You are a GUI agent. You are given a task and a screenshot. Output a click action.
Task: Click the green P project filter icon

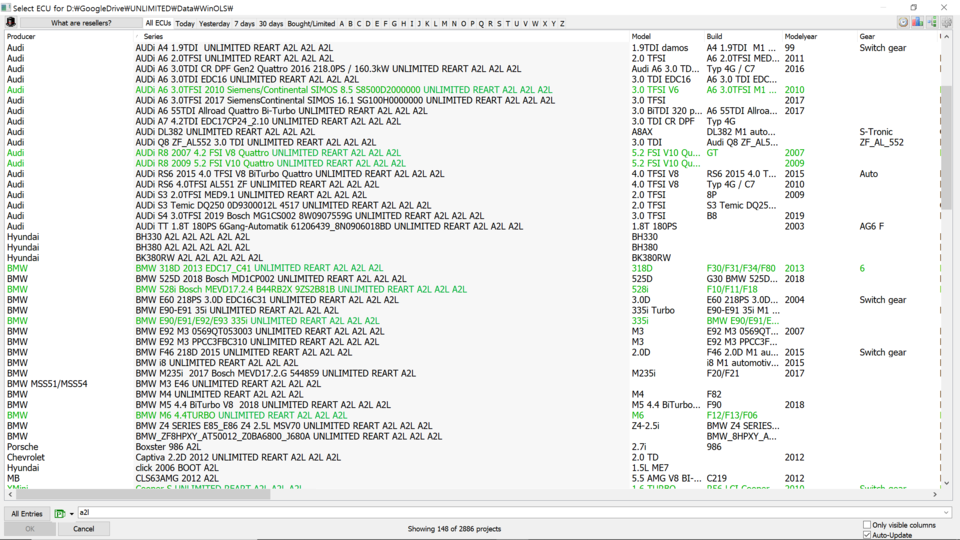pyautogui.click(x=59, y=514)
